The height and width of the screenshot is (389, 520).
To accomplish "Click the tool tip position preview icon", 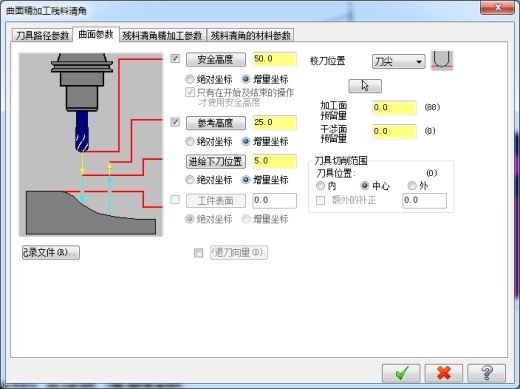I will (x=442, y=60).
